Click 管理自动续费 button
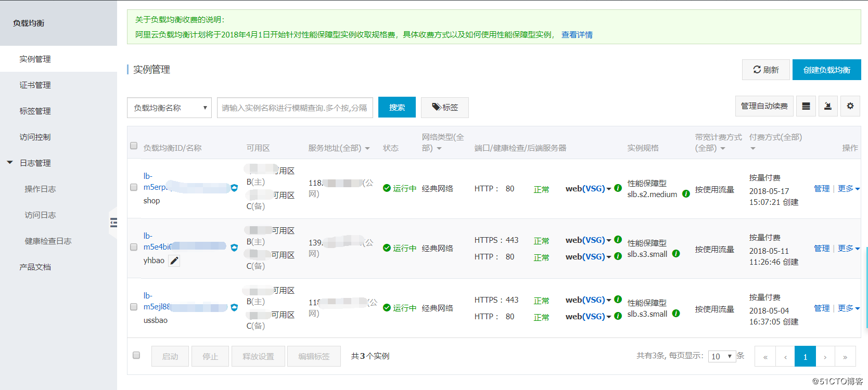 pos(764,106)
